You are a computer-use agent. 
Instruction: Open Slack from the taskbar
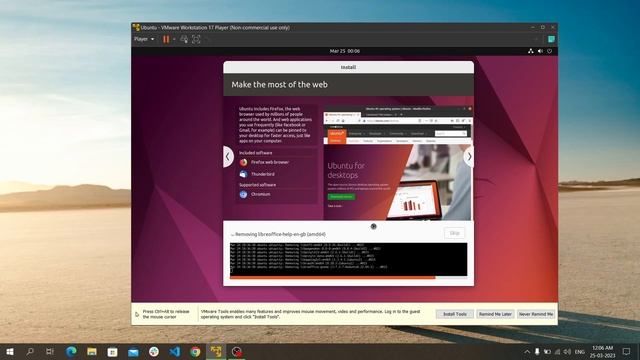pos(154,351)
